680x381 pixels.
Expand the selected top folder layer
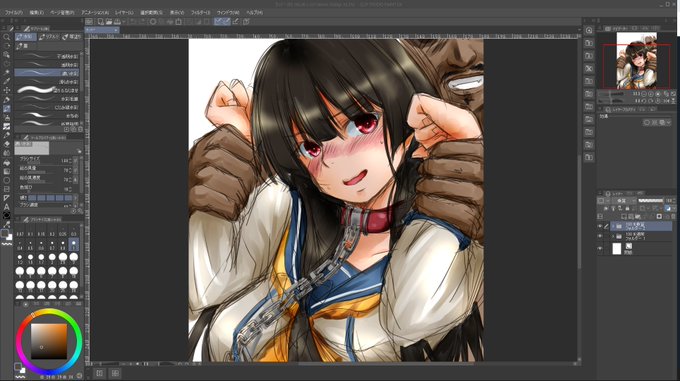pos(613,226)
